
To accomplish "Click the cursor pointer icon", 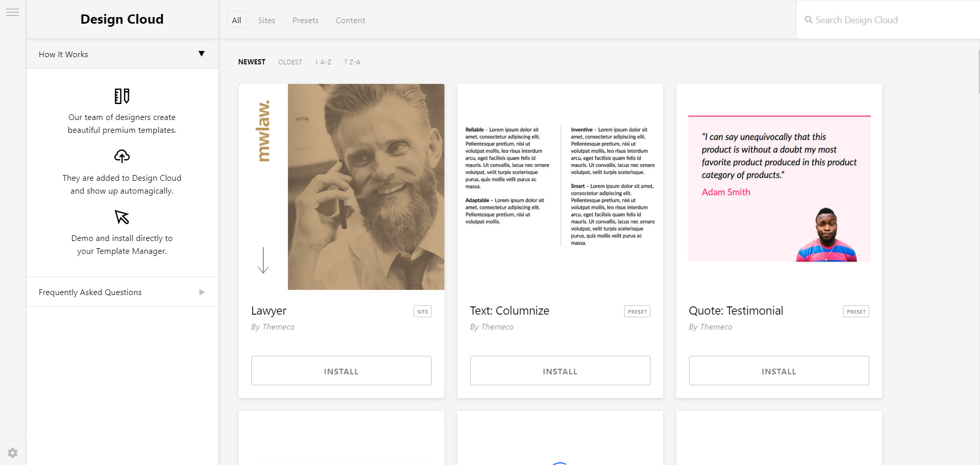I will point(122,217).
